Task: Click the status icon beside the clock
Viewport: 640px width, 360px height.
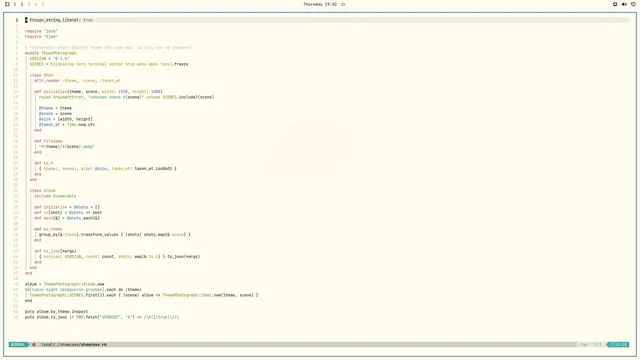Action: (343, 4)
